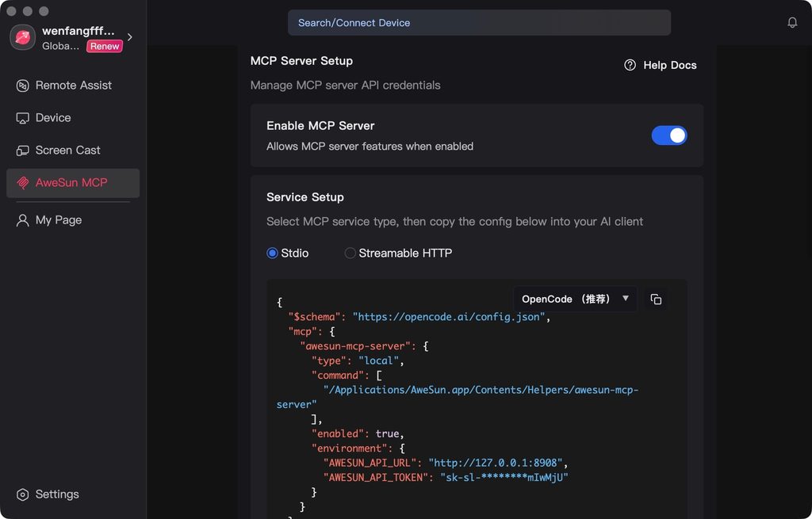Click the wenfangfff... username

click(79, 31)
